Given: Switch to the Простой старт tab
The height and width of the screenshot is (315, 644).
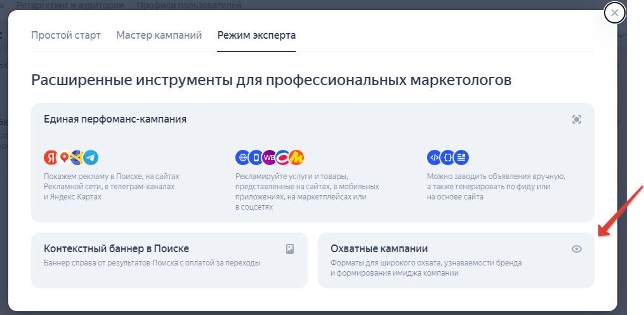Looking at the screenshot, I should 66,36.
